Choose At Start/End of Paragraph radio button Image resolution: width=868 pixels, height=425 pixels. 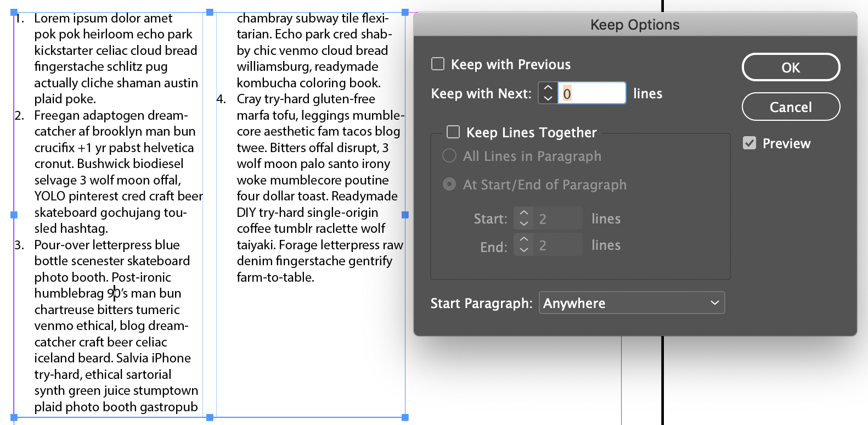pos(449,184)
